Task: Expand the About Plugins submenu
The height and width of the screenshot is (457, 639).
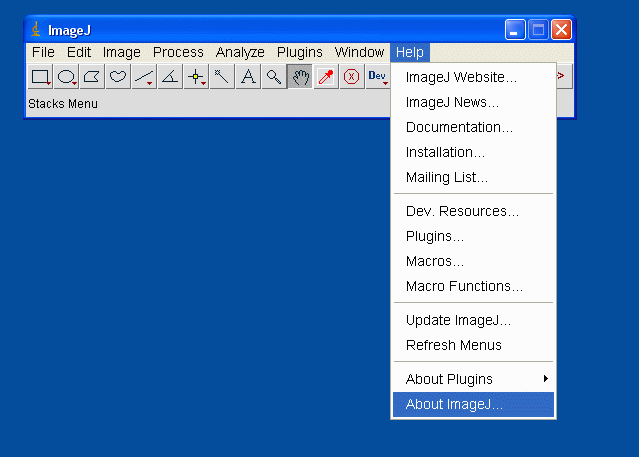Action: coord(473,379)
